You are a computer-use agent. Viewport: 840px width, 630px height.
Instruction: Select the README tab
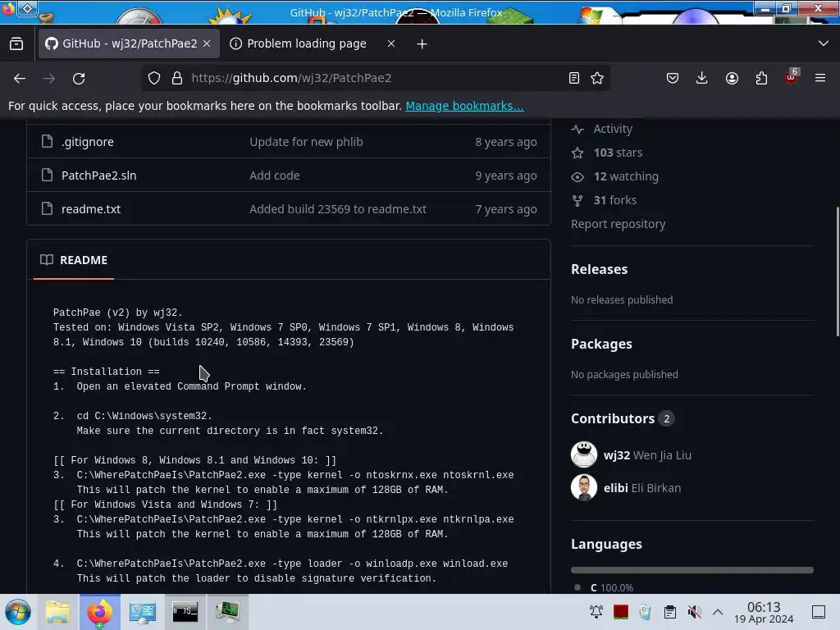click(74, 260)
